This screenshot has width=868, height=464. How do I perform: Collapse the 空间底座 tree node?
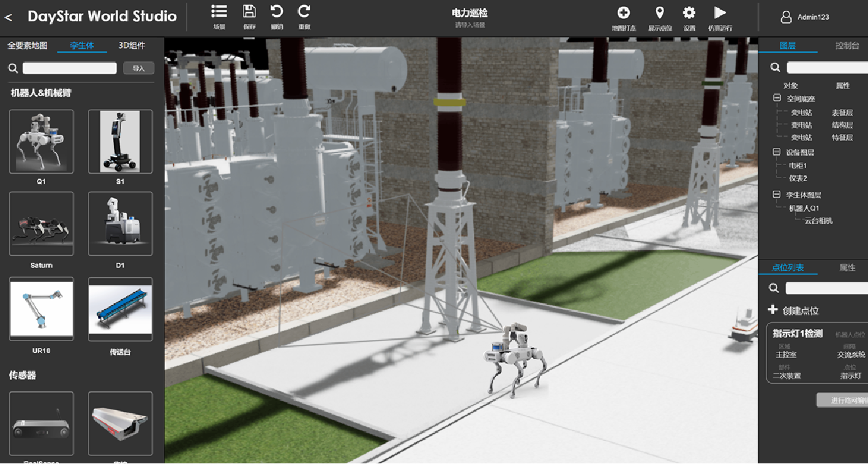tap(777, 98)
